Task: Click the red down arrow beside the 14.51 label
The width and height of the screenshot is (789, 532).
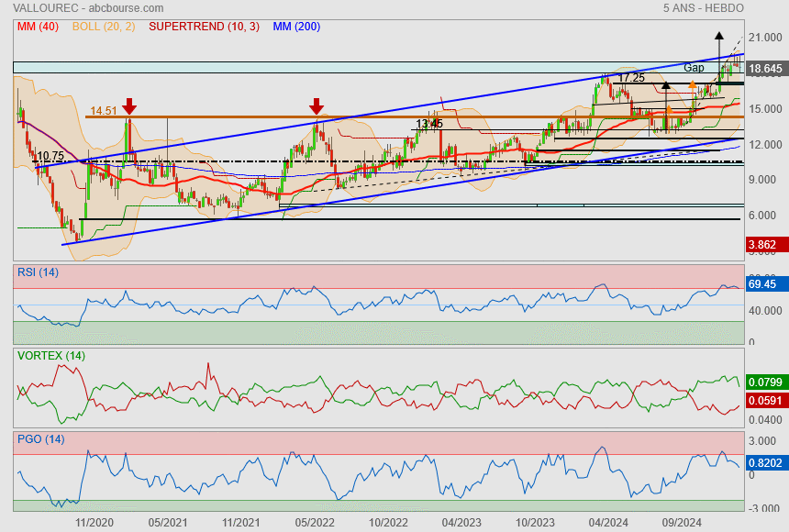Action: 129,106
